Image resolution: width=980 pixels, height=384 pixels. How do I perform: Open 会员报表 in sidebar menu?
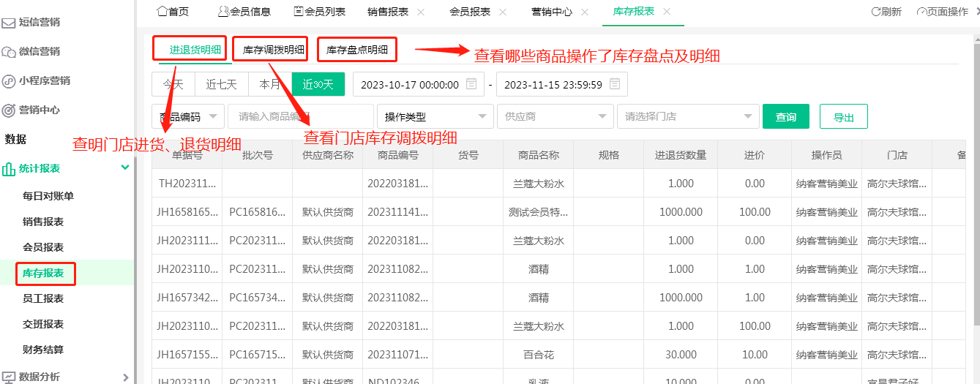(43, 247)
